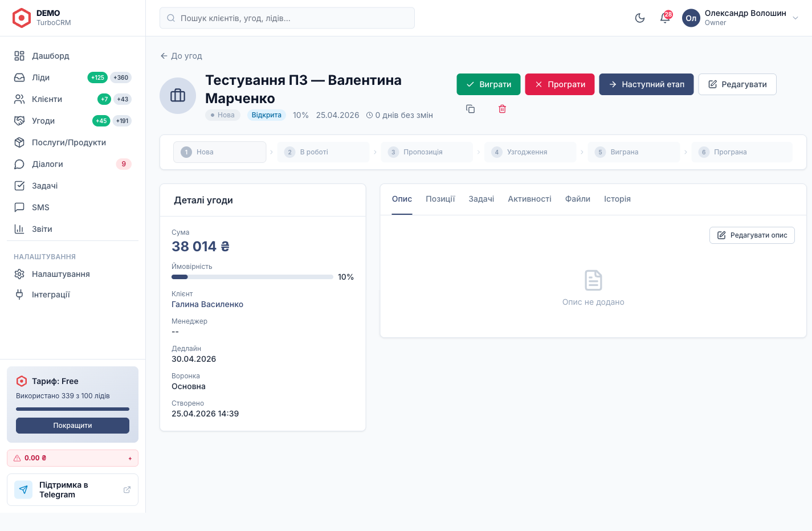Toggle dark mode with the moon icon
Screen dimensions: 812x531
point(640,18)
